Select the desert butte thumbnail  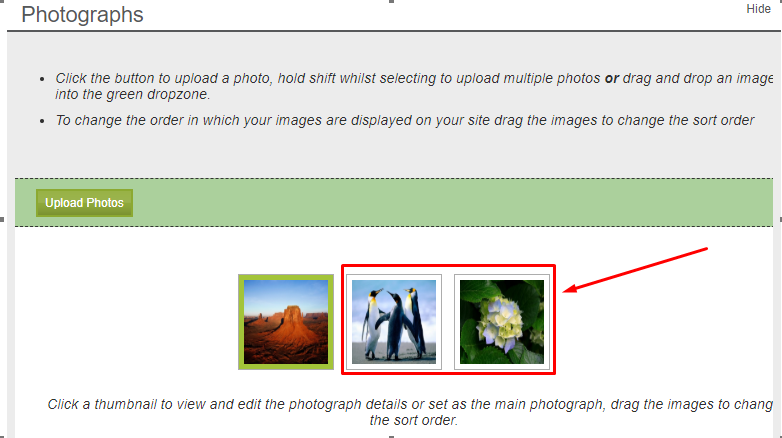click(286, 322)
